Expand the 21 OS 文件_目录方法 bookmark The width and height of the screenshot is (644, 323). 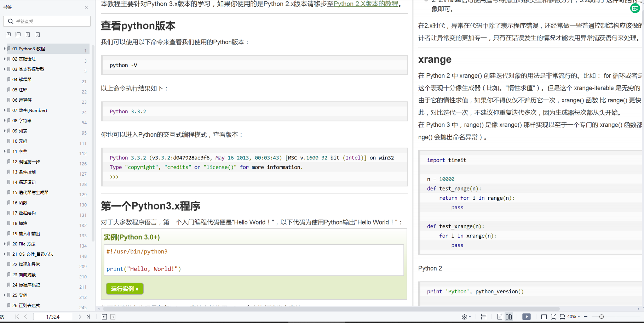click(x=5, y=254)
